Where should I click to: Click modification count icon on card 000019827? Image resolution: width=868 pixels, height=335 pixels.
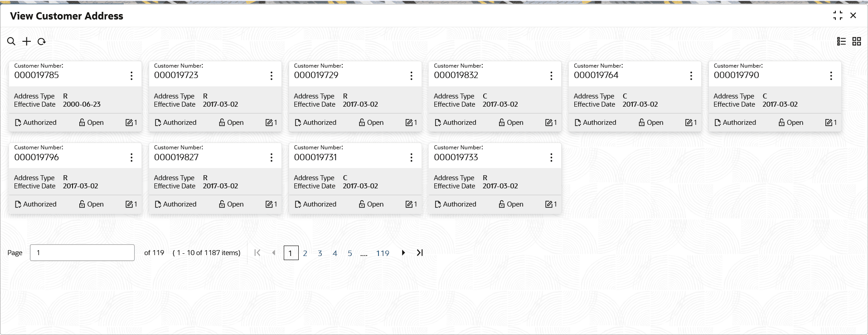tap(269, 204)
